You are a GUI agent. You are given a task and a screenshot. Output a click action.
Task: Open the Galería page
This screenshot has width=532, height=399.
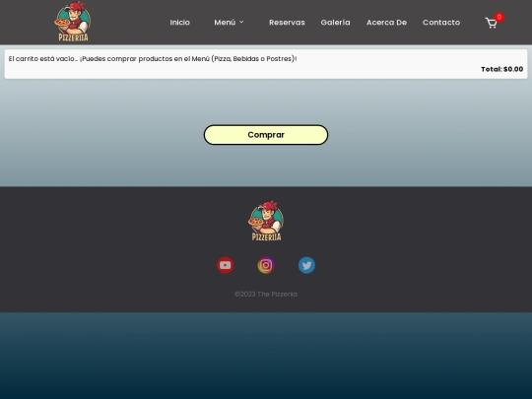[x=336, y=23]
